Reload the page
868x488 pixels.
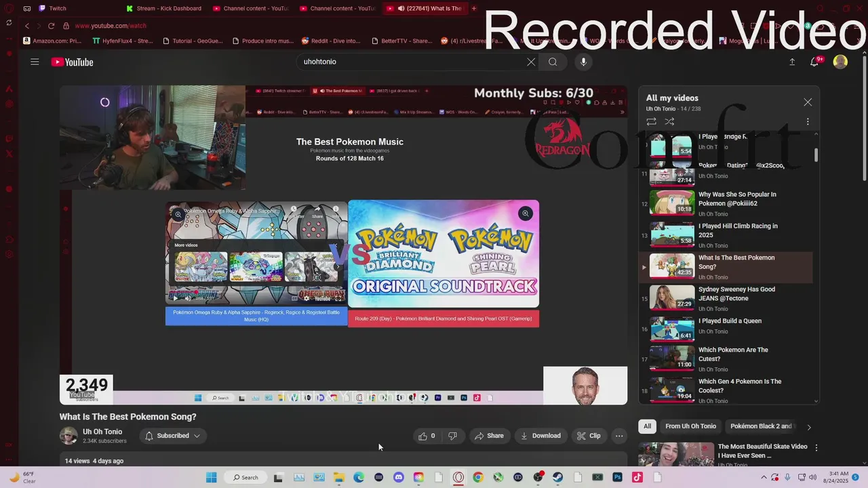point(51,26)
